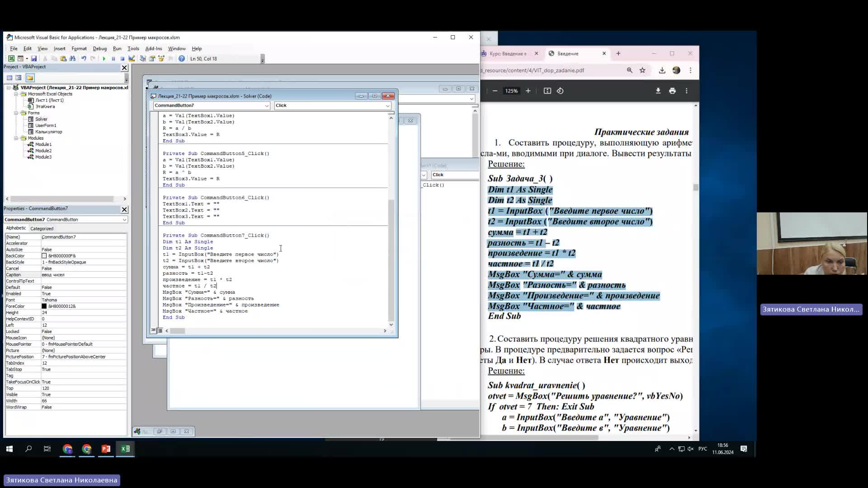Toggle Folders icon in Project panel
Image resolution: width=868 pixels, height=488 pixels.
[x=30, y=78]
